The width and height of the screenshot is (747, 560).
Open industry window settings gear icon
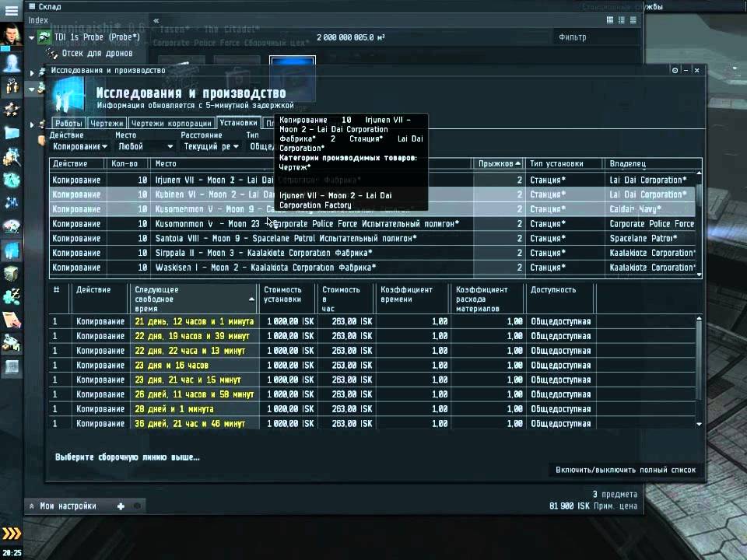(x=675, y=70)
